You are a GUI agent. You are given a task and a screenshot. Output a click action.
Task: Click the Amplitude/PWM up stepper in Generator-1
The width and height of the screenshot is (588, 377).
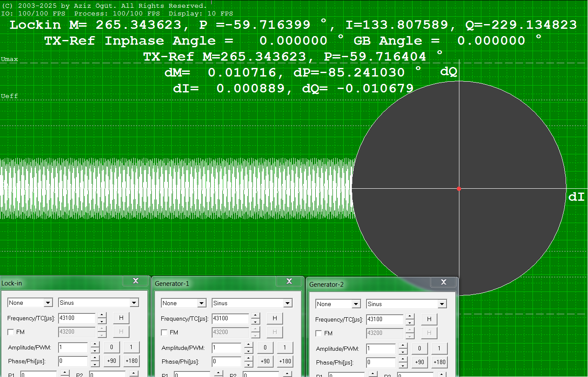coord(248,345)
